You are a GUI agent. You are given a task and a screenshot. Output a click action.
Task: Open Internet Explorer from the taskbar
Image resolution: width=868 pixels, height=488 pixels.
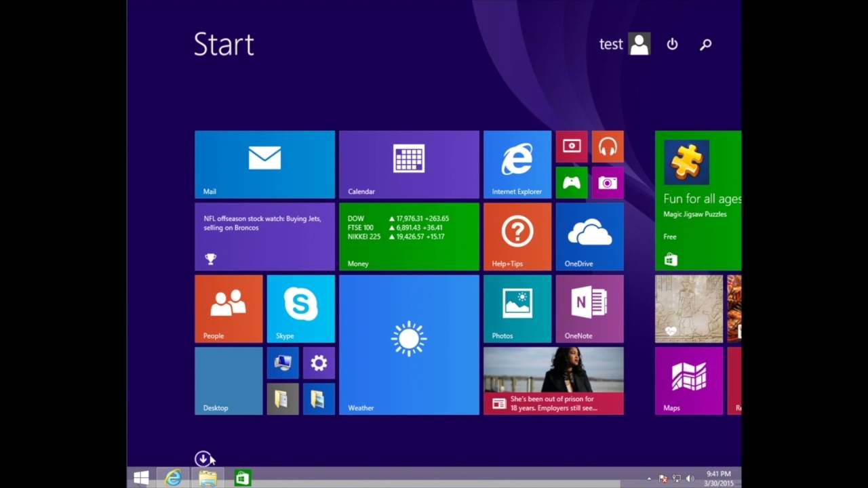pos(174,478)
